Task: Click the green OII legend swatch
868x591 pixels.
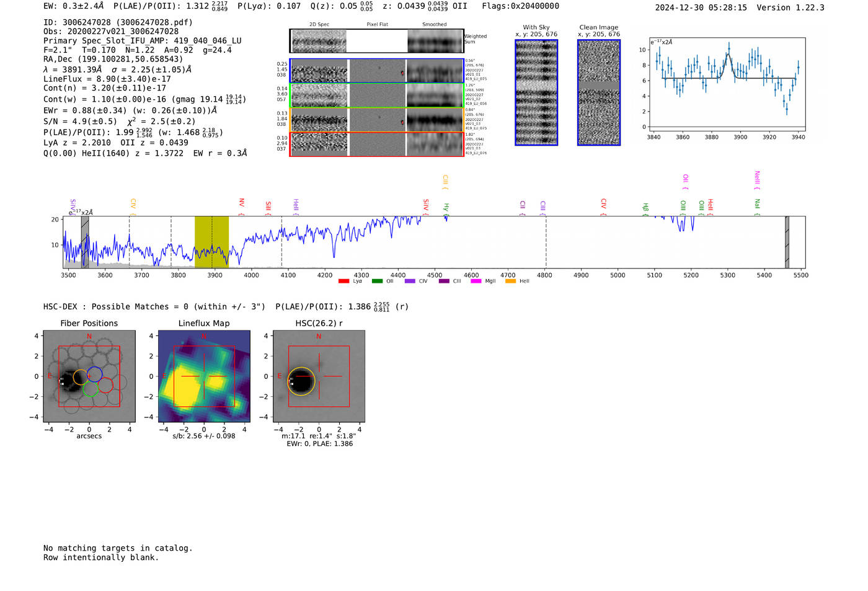Action: 377,281
